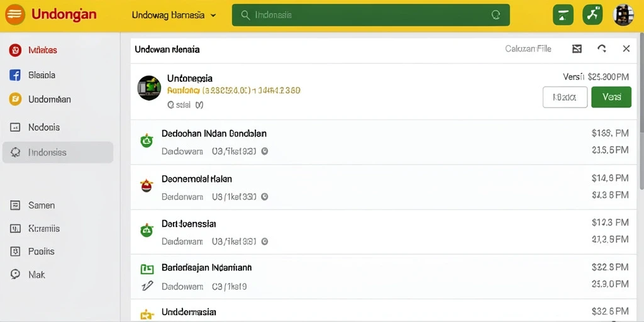Click the envelope icon in panel header
Screen dimensions: 644x322
point(577,49)
